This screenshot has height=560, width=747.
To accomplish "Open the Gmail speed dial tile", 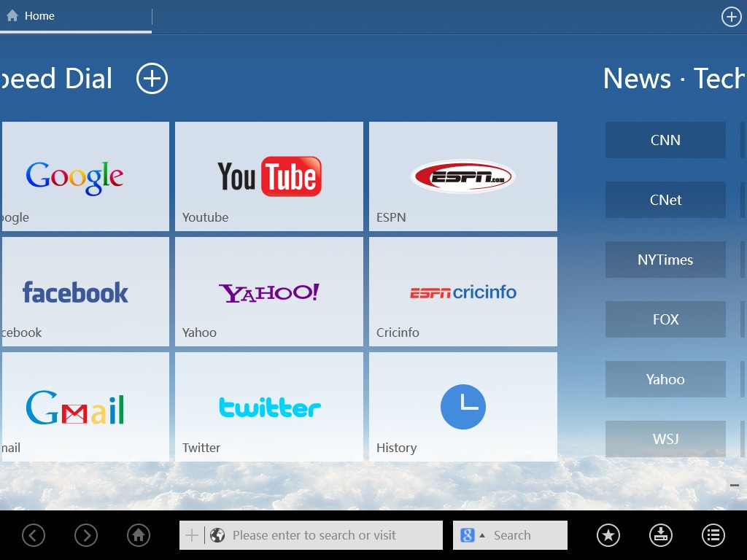I will [85, 407].
